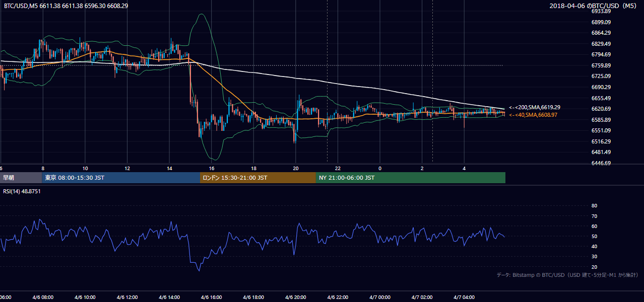Click the 4/7 04:00 time axis label
This screenshot has width=644, height=302.
click(464, 297)
